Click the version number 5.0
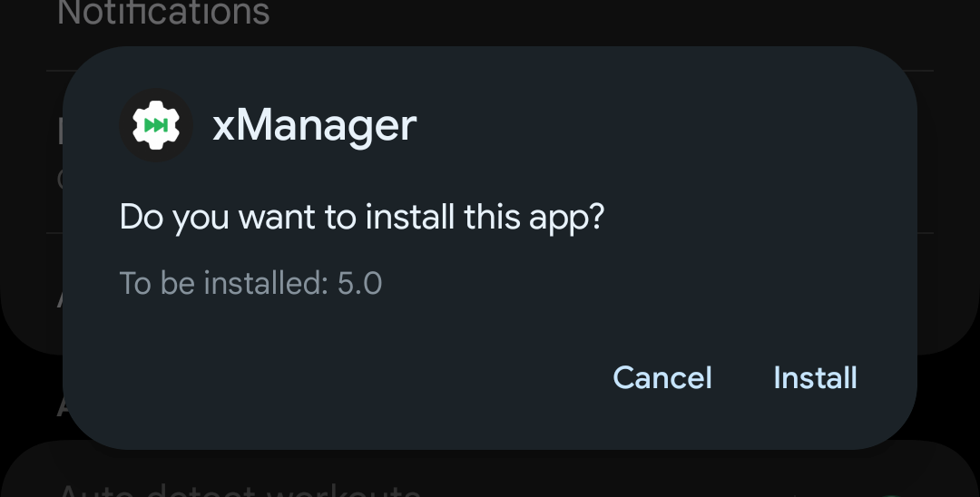Screen dimensions: 980x497 click(359, 284)
